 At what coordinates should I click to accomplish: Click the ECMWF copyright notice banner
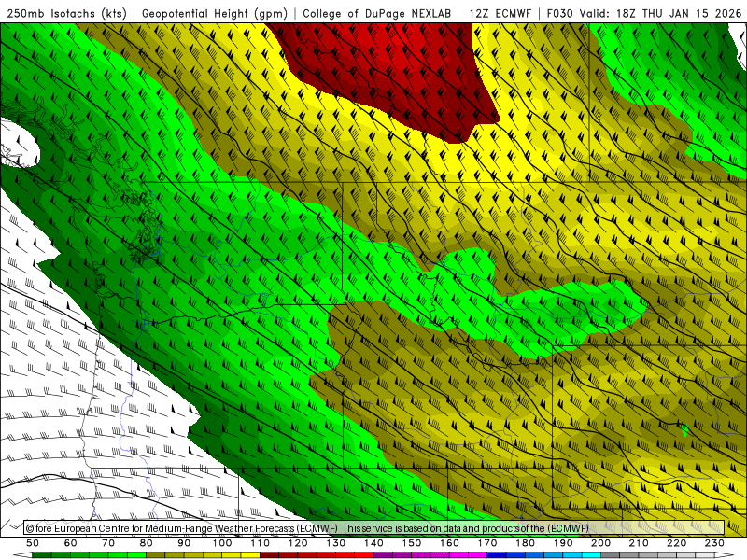click(x=374, y=527)
